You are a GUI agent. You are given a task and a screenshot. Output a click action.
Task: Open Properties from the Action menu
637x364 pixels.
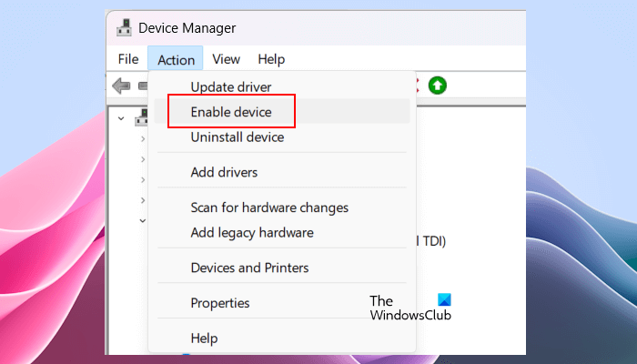(219, 303)
